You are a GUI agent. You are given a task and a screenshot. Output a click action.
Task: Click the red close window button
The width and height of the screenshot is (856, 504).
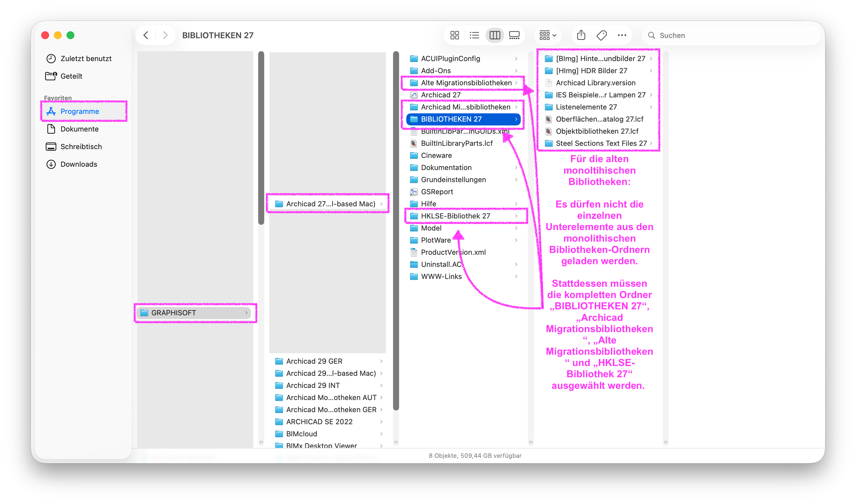45,35
